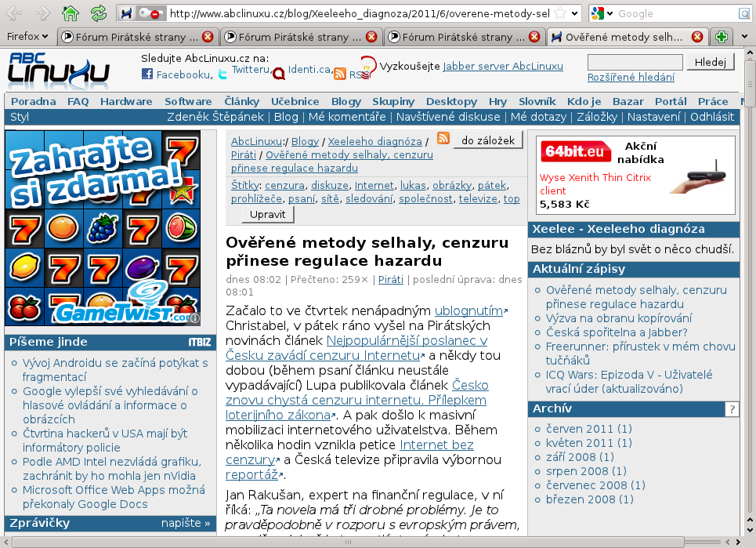The image size is (756, 548).
Task: Open the Google search engine selector
Action: (x=602, y=13)
